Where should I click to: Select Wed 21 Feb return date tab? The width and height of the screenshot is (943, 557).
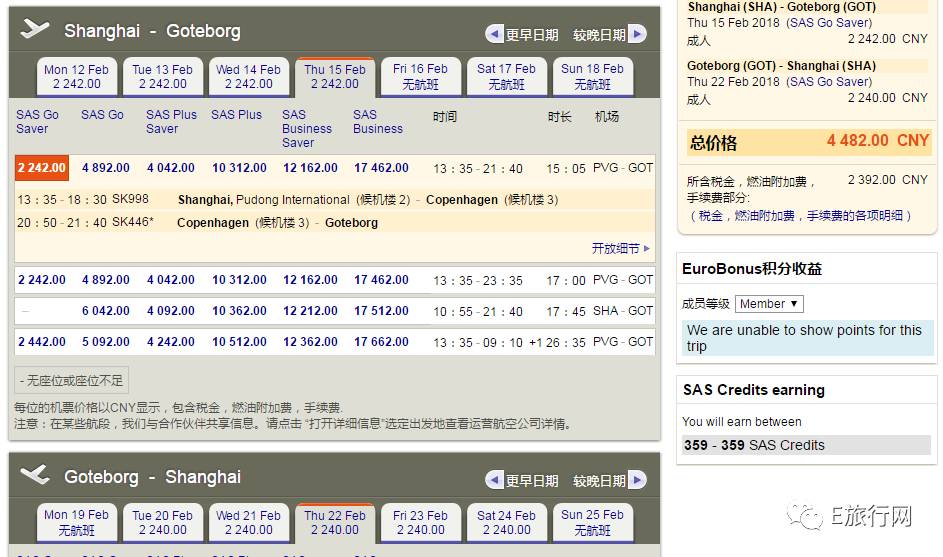(x=248, y=523)
